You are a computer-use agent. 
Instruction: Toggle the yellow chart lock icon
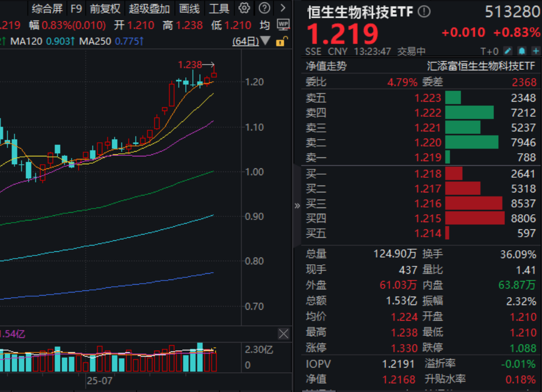282,41
